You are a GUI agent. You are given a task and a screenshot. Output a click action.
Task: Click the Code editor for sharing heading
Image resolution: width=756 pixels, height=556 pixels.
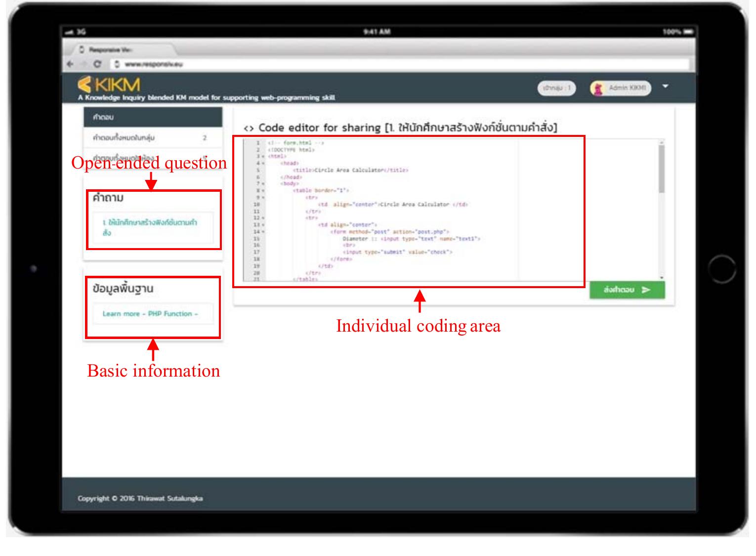coord(400,128)
